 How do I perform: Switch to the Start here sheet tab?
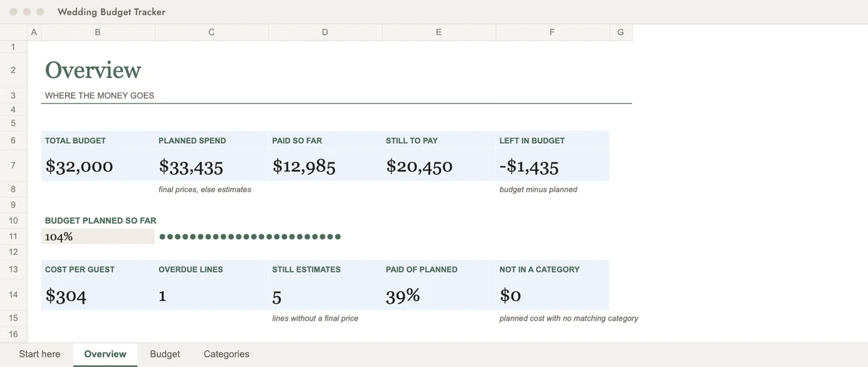40,354
